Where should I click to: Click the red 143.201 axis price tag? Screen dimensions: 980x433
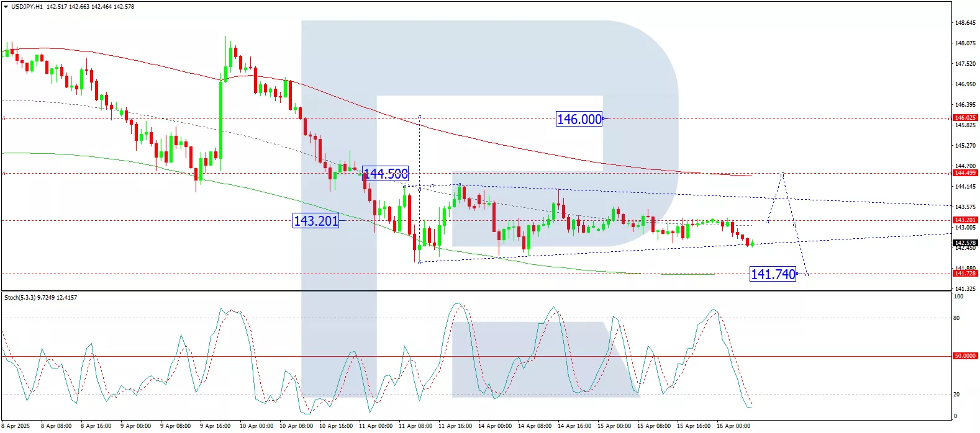[x=964, y=220]
